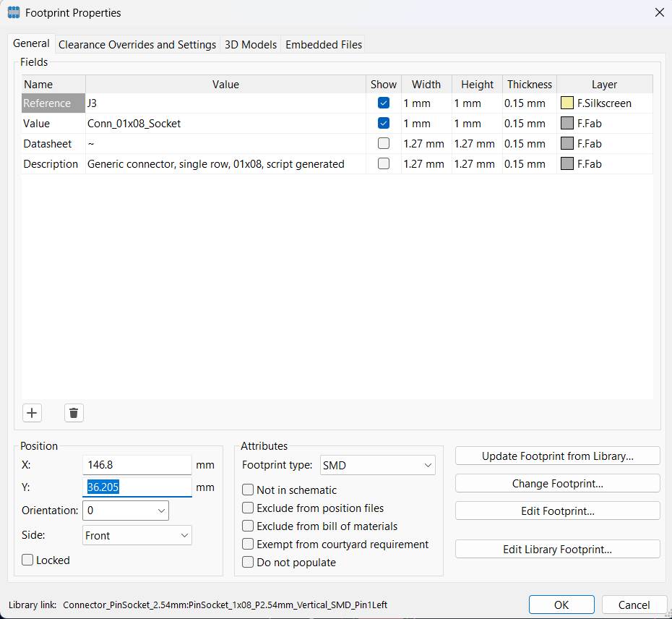Enable Do not populate option

click(248, 562)
